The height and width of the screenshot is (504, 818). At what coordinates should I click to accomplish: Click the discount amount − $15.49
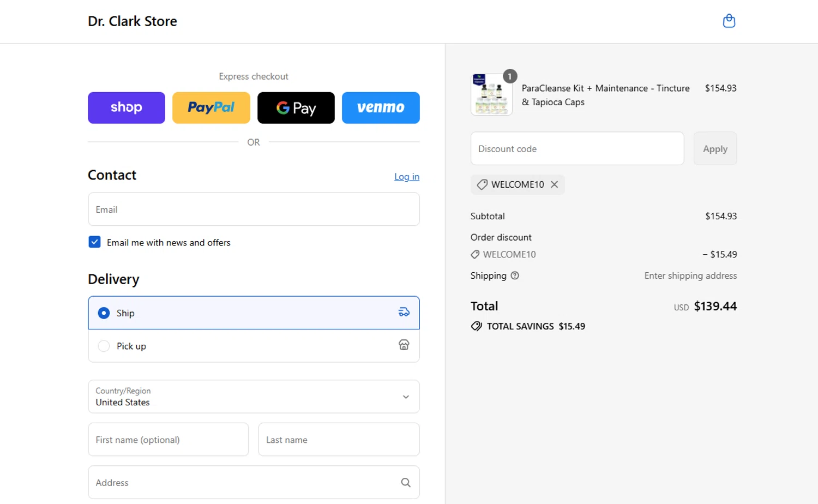[x=719, y=254]
